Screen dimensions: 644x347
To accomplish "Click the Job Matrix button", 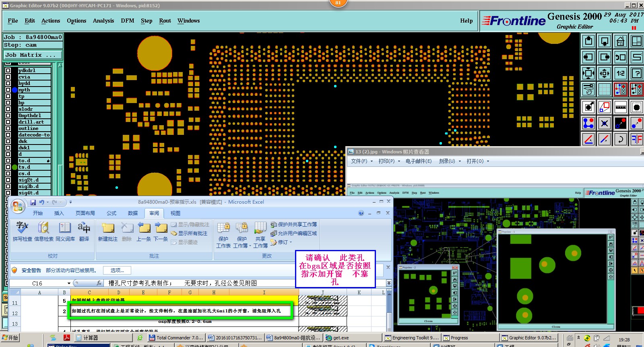I will pyautogui.click(x=33, y=55).
